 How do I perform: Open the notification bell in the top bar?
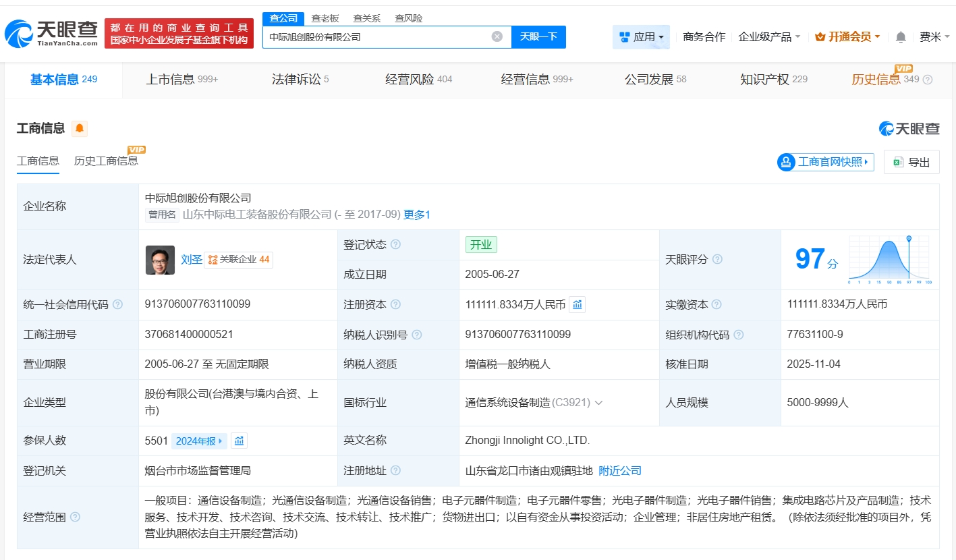[900, 37]
